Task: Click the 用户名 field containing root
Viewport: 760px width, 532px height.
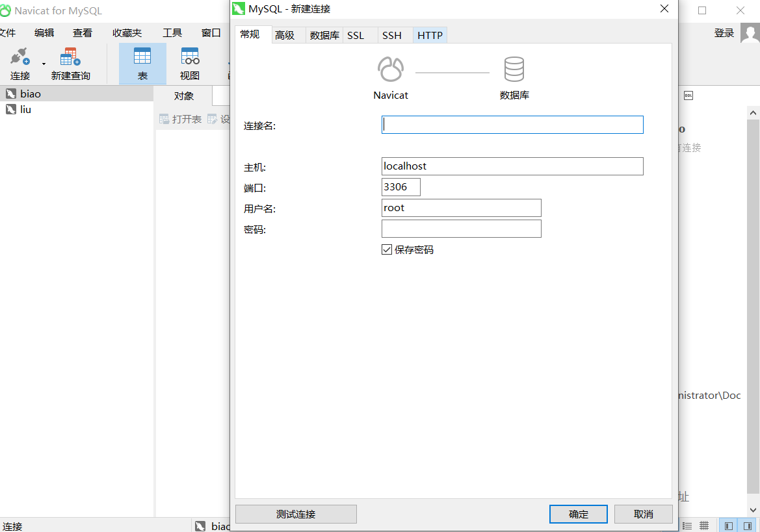Action: click(462, 208)
